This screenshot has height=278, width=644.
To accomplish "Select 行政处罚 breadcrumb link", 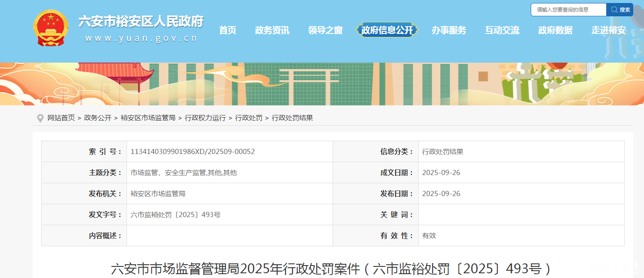I will pos(249,118).
